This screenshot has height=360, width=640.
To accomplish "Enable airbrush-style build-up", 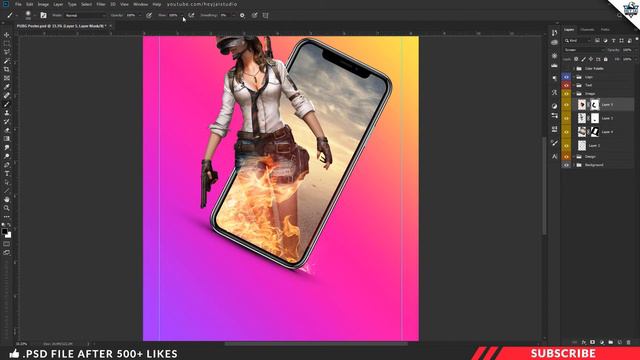I will [191, 15].
